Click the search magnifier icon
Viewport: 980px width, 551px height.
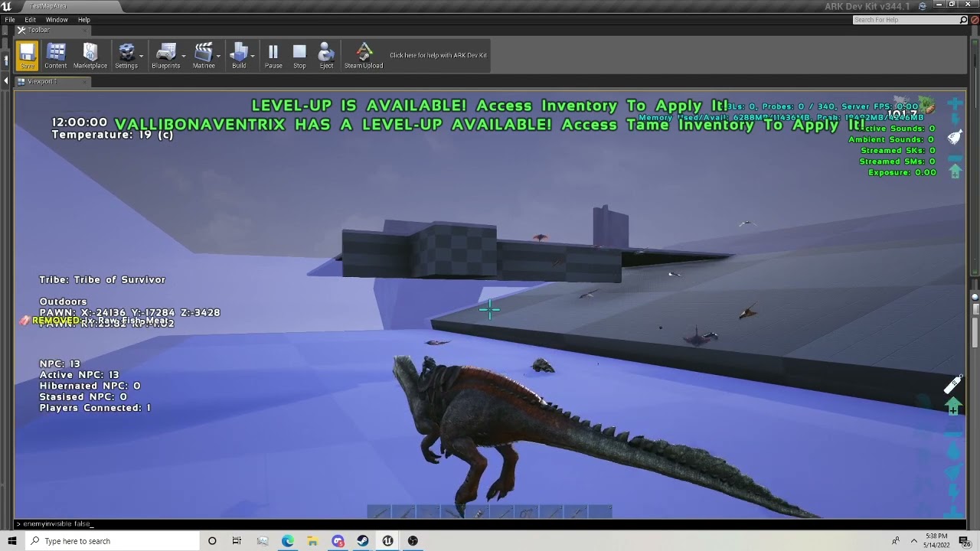click(964, 20)
